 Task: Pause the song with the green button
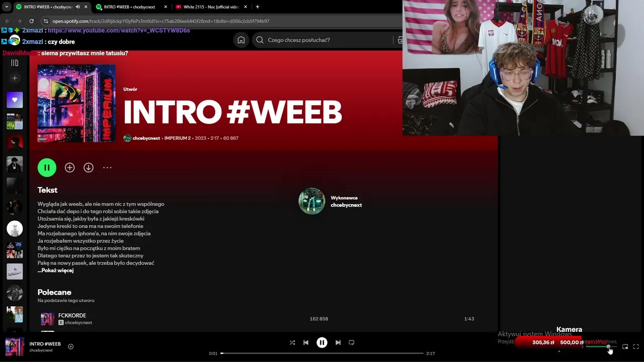(47, 167)
